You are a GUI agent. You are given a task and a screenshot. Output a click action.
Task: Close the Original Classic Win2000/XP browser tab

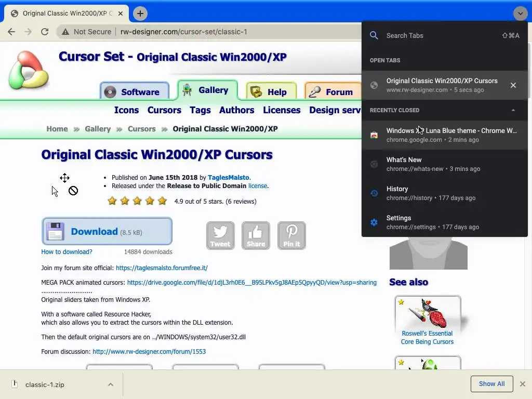(x=121, y=14)
